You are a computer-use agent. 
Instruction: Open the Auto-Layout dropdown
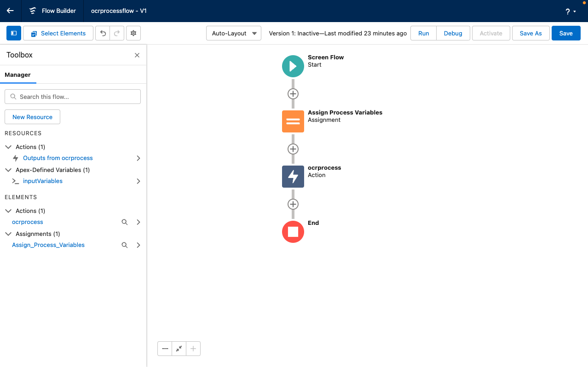click(x=234, y=33)
